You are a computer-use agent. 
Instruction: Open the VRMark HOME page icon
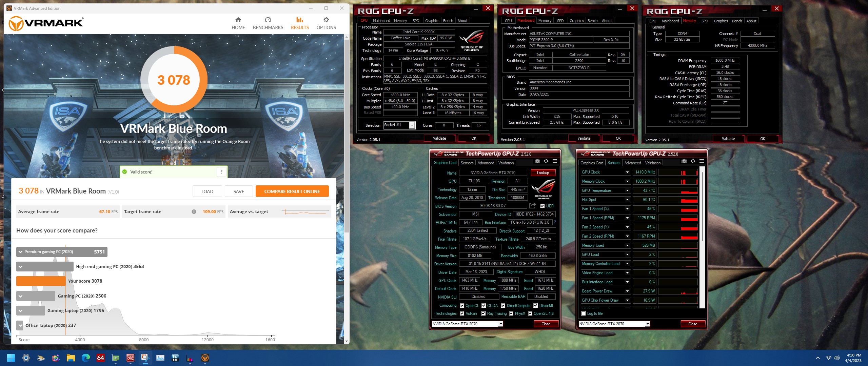238,20
